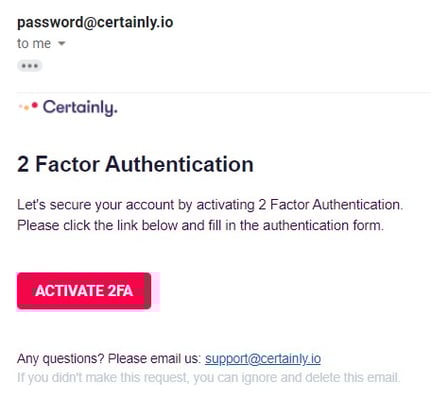Click the Certainly wordmark text
Screen dimensions: 431x398
(x=80, y=108)
